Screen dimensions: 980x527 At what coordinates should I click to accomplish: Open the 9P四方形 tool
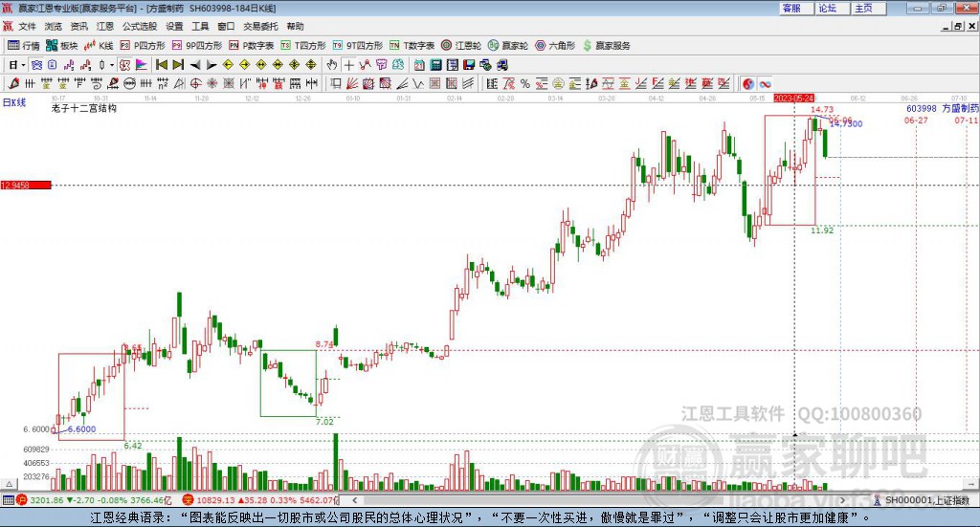[x=197, y=46]
